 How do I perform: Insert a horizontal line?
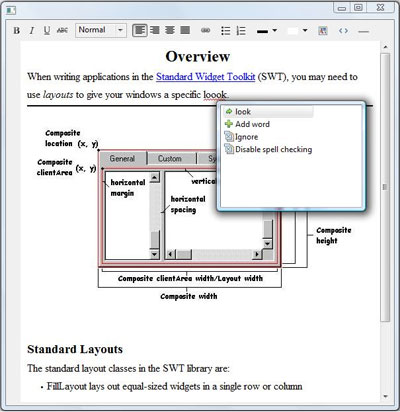363,31
